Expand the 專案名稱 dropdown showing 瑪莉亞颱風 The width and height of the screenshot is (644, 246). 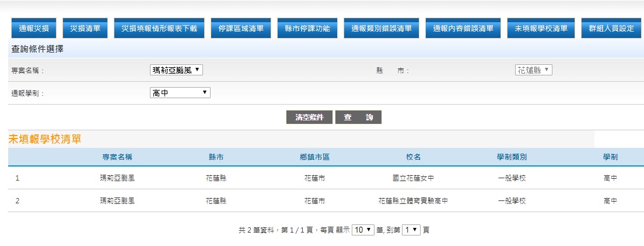point(177,70)
